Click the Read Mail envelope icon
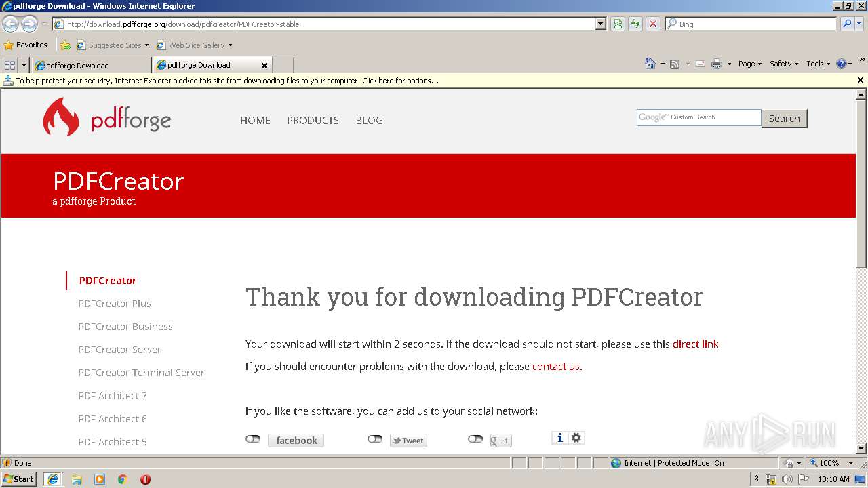 701,64
